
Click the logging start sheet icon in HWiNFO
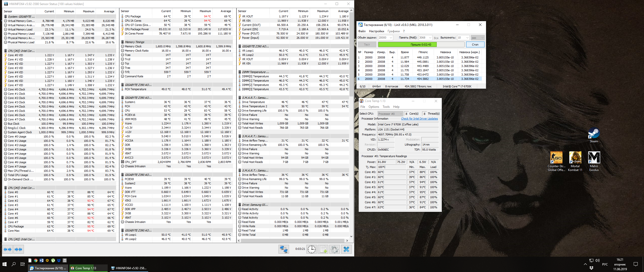[x=323, y=249]
